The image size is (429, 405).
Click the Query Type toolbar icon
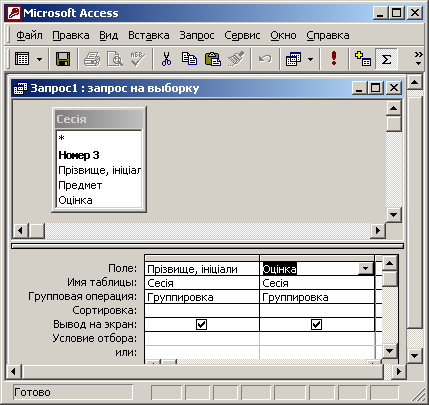[293, 59]
